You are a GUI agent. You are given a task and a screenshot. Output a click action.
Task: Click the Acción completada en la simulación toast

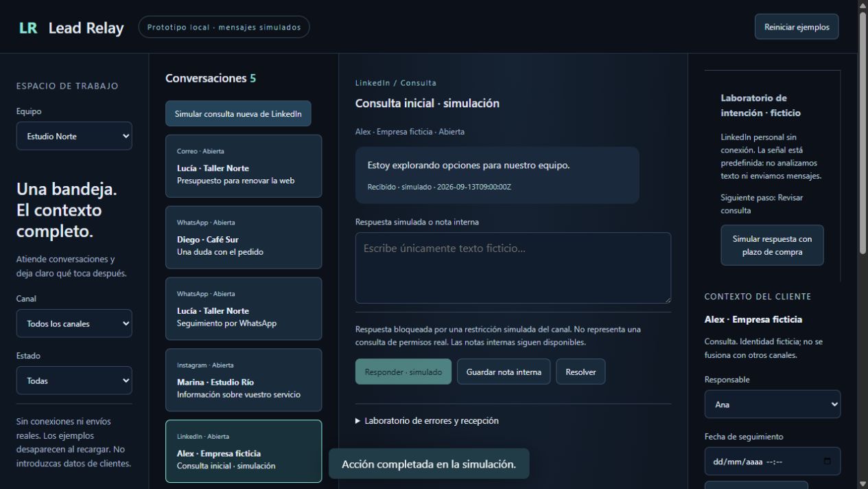pyautogui.click(x=429, y=464)
